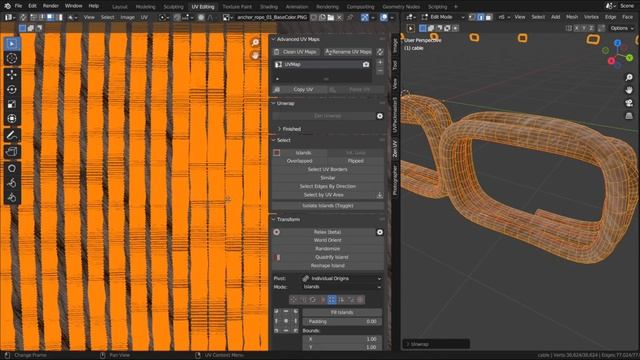Click the UV editor pan hand icon
Screen dimensions: 640x360
click(255, 56)
